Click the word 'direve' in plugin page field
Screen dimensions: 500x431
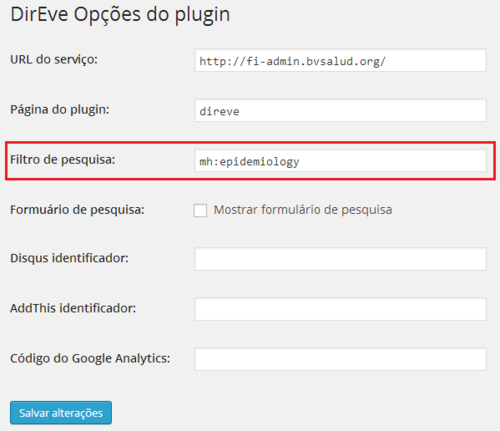(x=219, y=111)
